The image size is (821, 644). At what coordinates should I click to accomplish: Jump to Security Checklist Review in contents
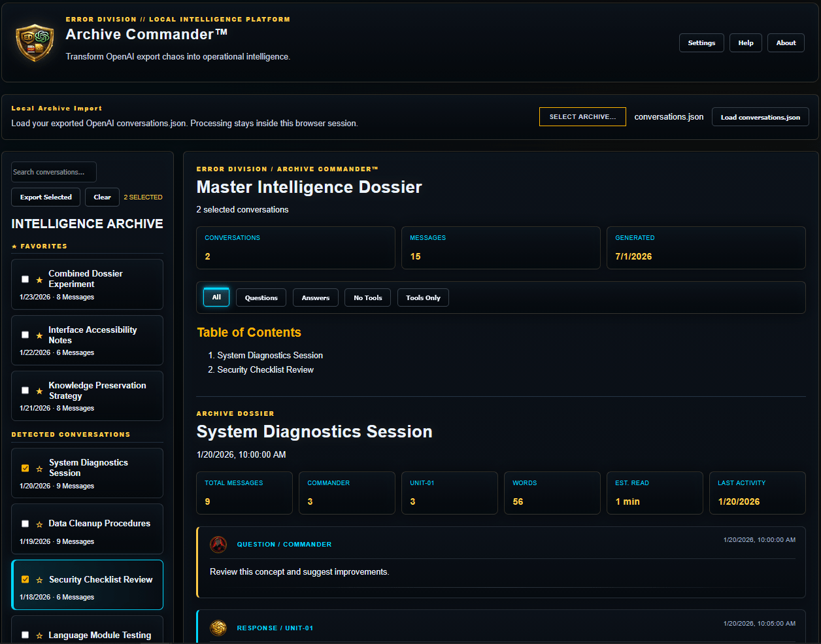click(x=265, y=369)
